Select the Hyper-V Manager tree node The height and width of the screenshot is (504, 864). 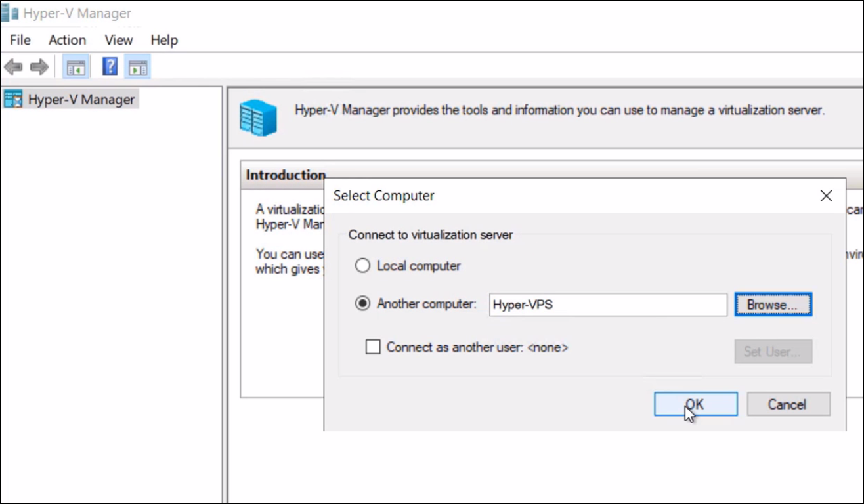(x=70, y=100)
